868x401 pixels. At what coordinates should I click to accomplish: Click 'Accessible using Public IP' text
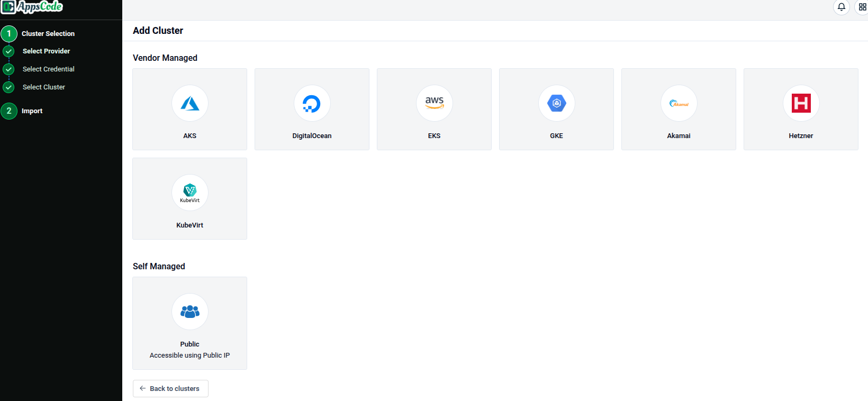pos(190,356)
